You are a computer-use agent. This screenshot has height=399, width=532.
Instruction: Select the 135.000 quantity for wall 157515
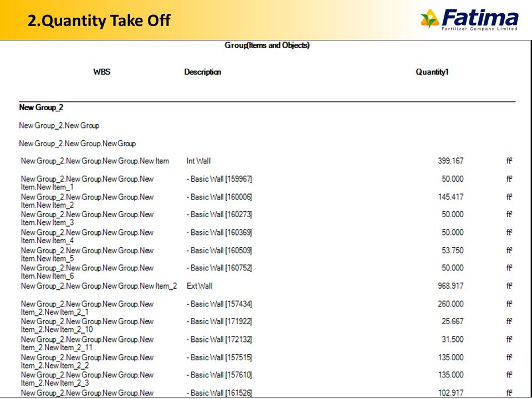[451, 357]
